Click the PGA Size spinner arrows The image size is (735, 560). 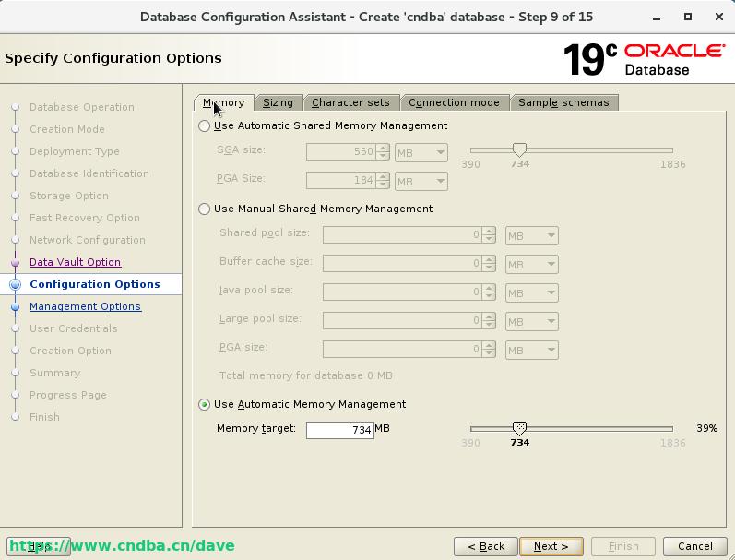[x=383, y=181]
